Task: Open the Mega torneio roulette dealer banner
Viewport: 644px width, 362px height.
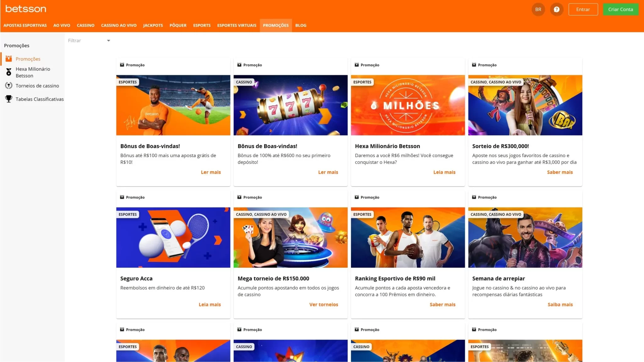Action: point(291,237)
